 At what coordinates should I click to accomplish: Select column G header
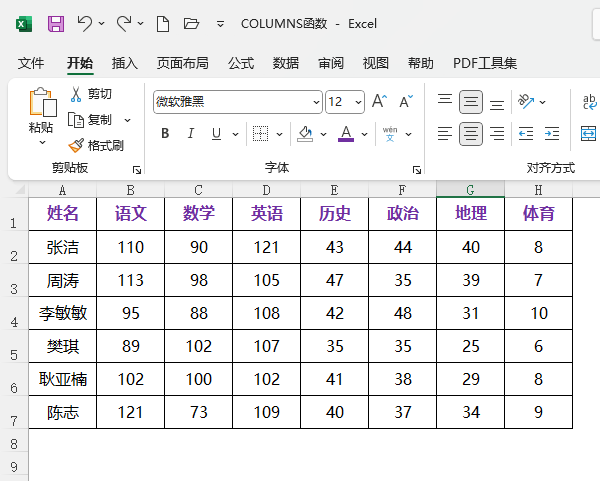click(470, 190)
